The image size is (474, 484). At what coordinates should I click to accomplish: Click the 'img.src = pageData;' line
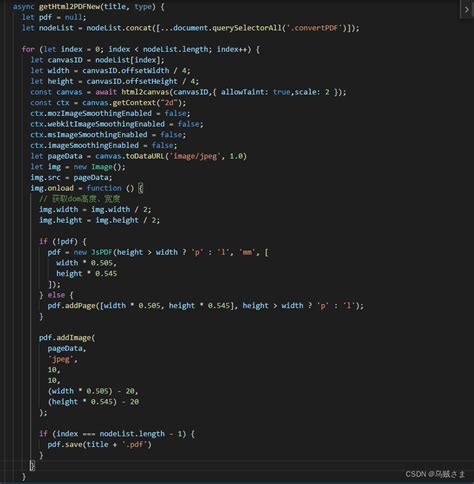pos(71,177)
